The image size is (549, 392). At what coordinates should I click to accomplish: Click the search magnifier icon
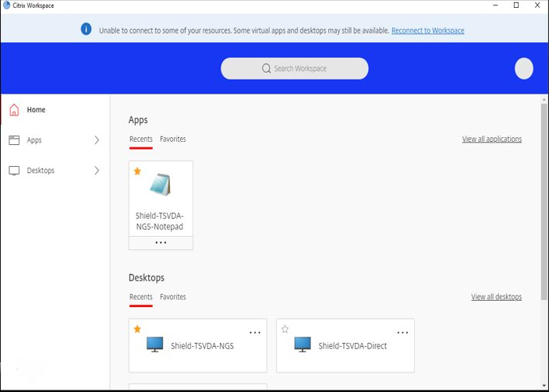coord(266,69)
